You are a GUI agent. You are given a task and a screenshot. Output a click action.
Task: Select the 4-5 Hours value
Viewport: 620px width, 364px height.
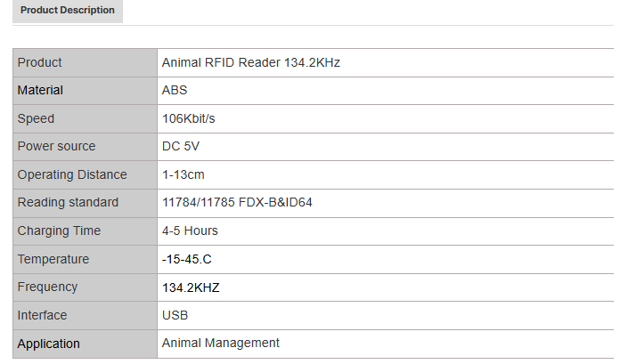point(190,231)
